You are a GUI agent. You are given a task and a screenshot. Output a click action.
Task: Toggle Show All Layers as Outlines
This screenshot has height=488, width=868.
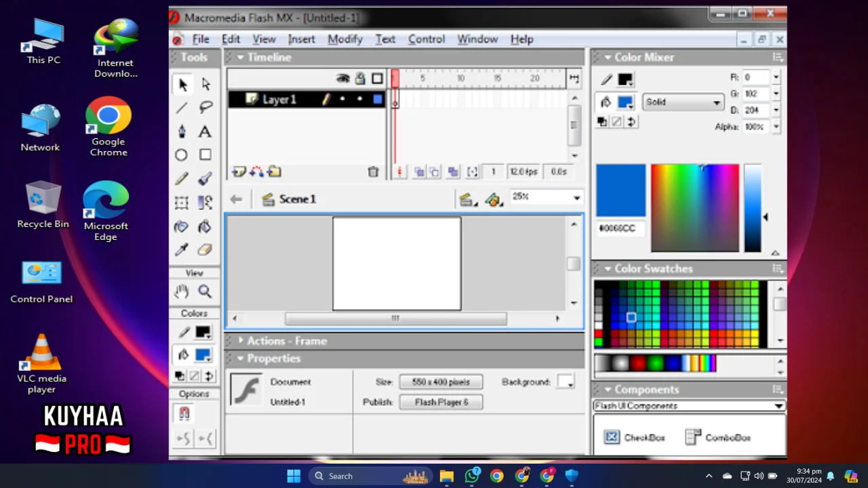377,79
